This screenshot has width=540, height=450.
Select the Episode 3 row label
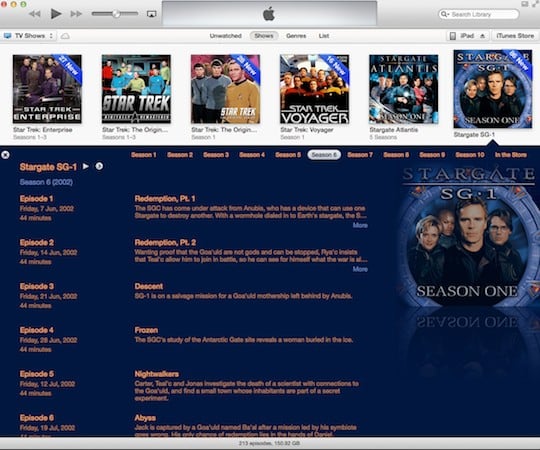coord(37,286)
